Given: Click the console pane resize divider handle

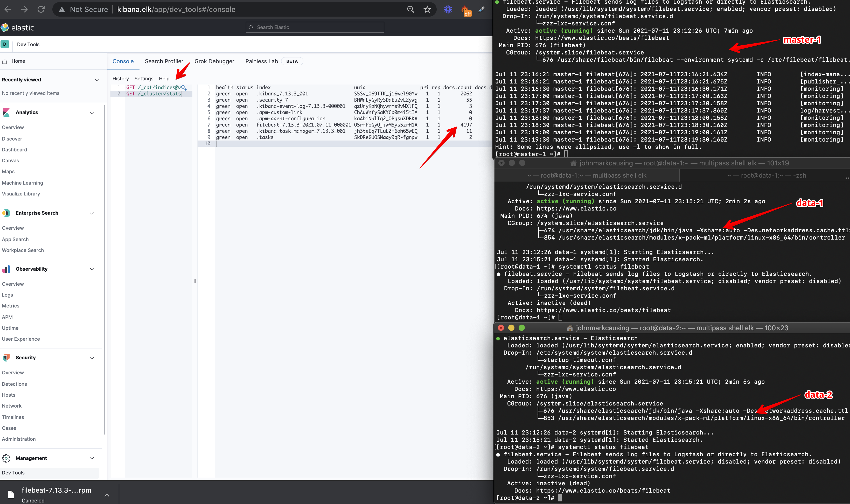Looking at the screenshot, I should [x=194, y=281].
